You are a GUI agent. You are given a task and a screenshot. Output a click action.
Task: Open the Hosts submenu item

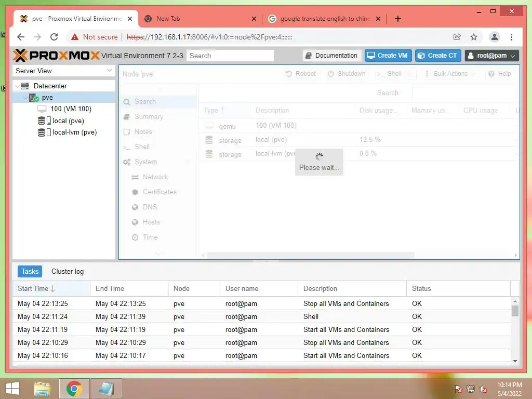pyautogui.click(x=158, y=222)
